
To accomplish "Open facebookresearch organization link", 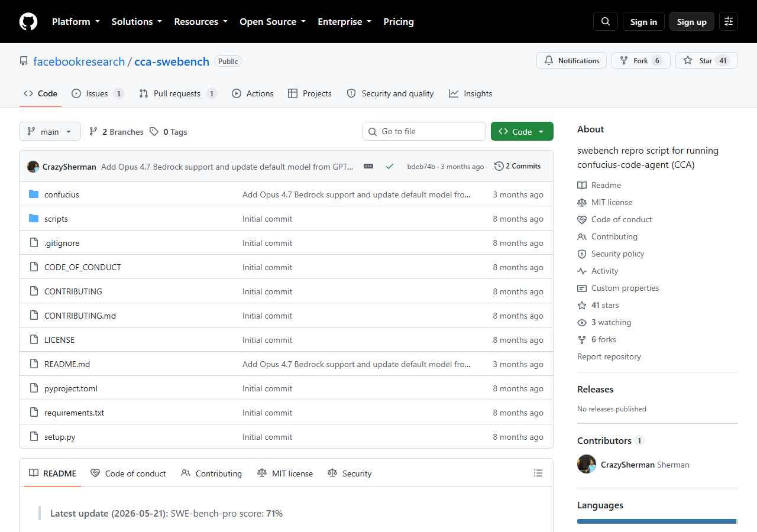I will (79, 61).
